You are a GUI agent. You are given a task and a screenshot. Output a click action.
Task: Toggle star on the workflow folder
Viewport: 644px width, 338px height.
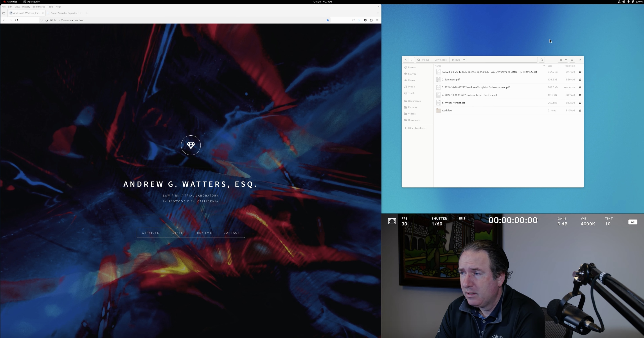pyautogui.click(x=580, y=110)
